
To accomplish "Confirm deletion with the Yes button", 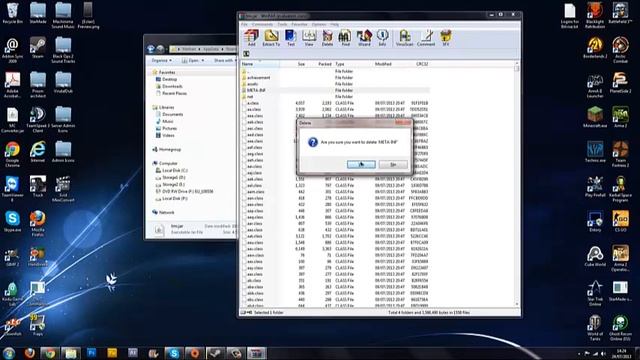I will (x=361, y=164).
